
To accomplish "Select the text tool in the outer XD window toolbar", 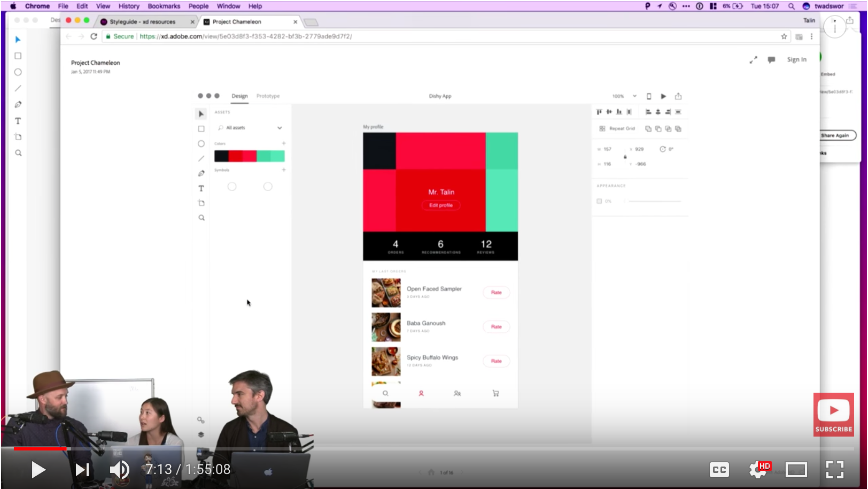I will [x=18, y=121].
